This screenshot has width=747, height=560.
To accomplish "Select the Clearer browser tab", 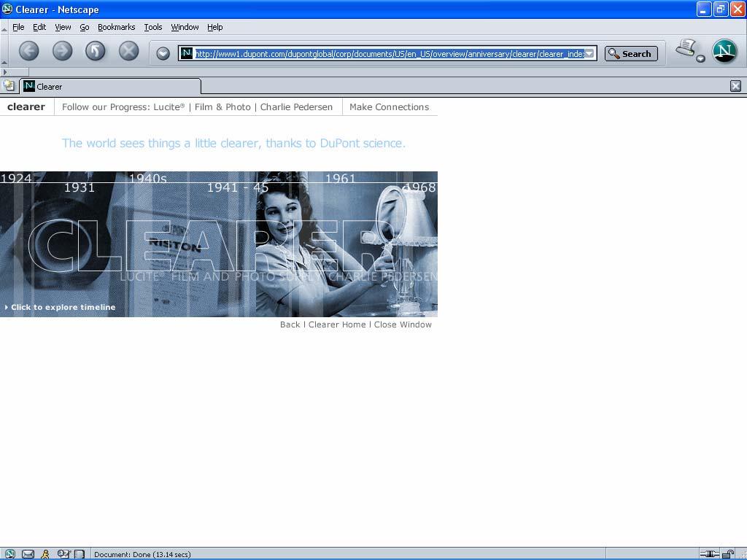I will tap(110, 86).
